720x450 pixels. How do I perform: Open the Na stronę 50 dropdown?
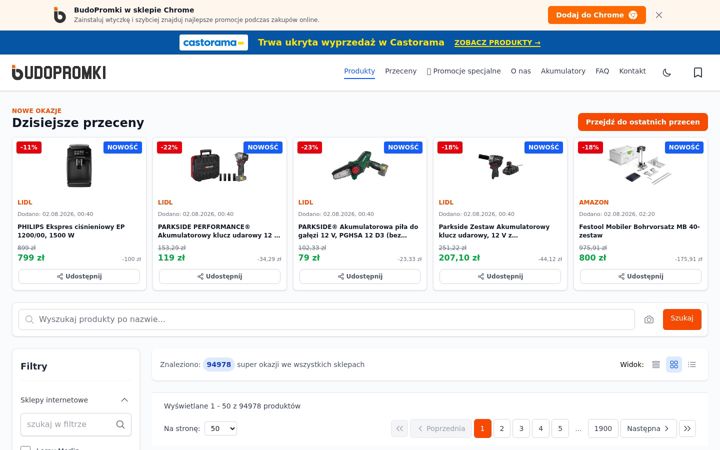pos(221,428)
